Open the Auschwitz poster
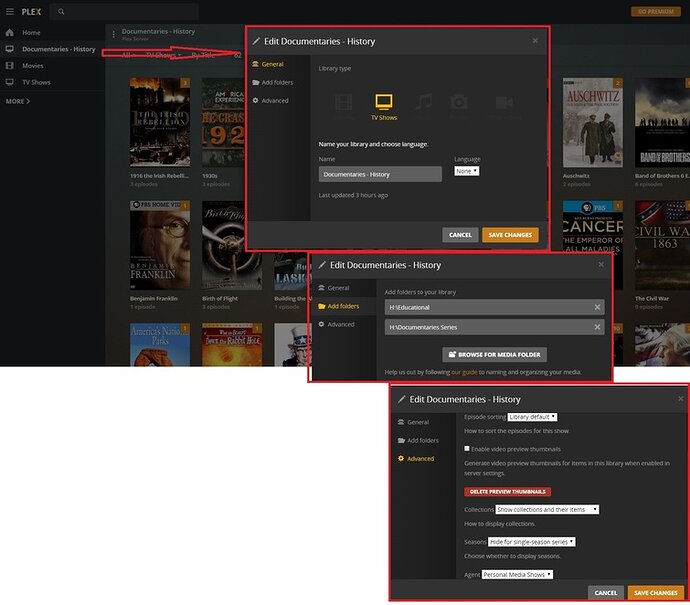This screenshot has width=690, height=605. coord(593,123)
